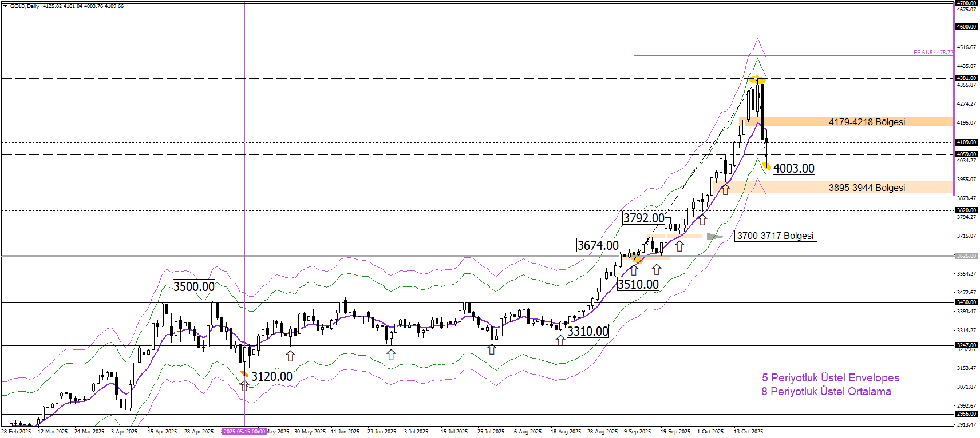Image resolution: width=980 pixels, height=438 pixels.
Task: Click the highlighted 2025.05.15 date marker on the time axis
Action: coord(244,432)
